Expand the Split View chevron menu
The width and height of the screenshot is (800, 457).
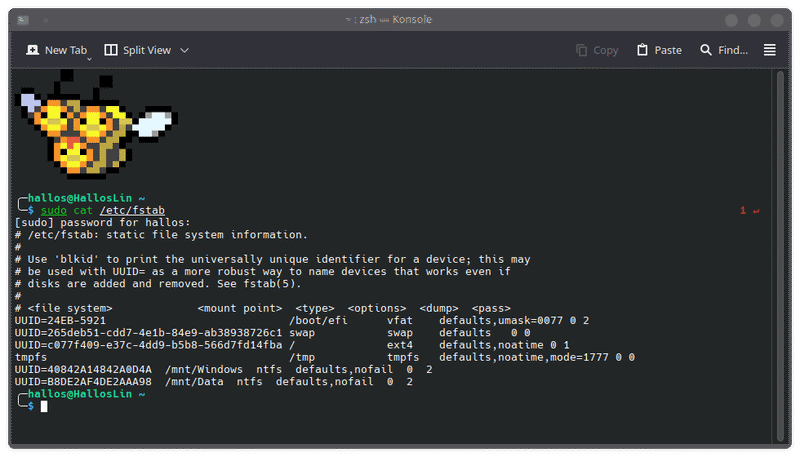click(184, 50)
